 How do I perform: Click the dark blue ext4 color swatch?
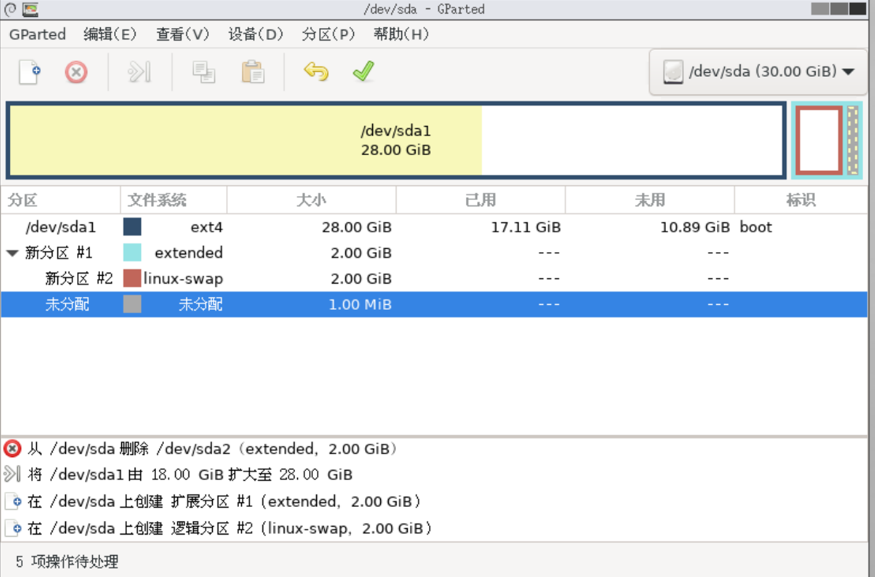pos(132,227)
